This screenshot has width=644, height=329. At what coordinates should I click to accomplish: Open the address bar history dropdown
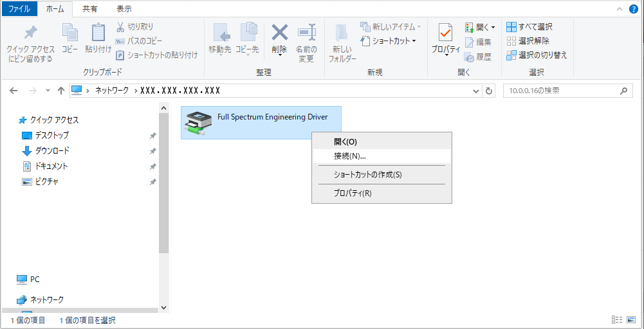[x=477, y=91]
